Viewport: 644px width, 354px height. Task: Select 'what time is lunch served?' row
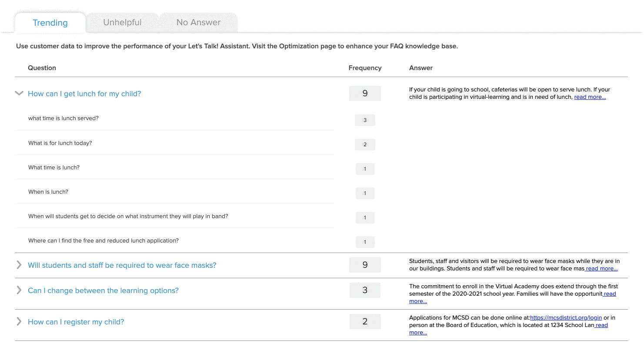click(63, 118)
